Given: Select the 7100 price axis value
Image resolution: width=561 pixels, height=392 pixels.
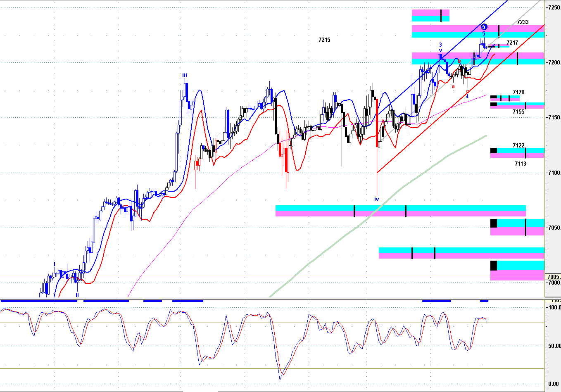Looking at the screenshot, I should [x=554, y=173].
